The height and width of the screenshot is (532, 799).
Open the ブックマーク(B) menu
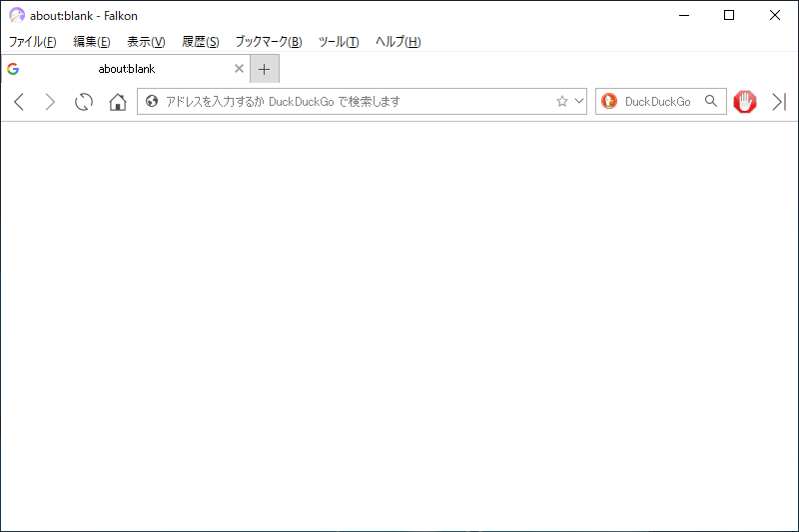269,42
